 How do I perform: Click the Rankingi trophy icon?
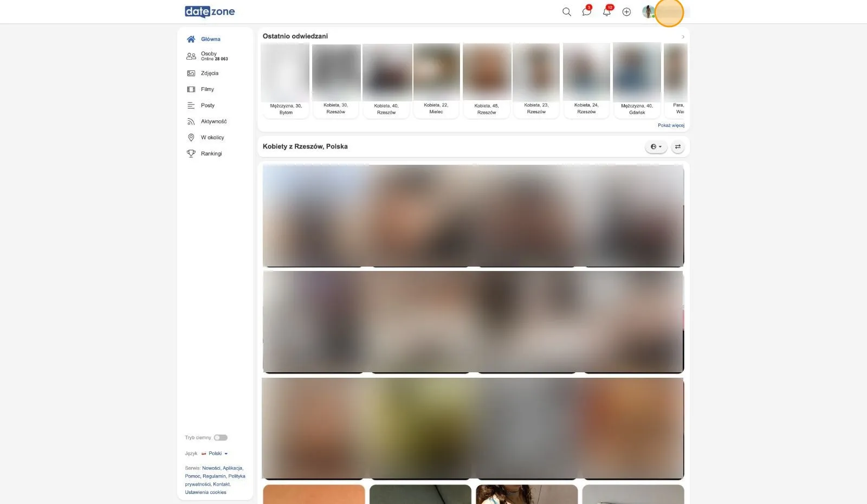191,154
